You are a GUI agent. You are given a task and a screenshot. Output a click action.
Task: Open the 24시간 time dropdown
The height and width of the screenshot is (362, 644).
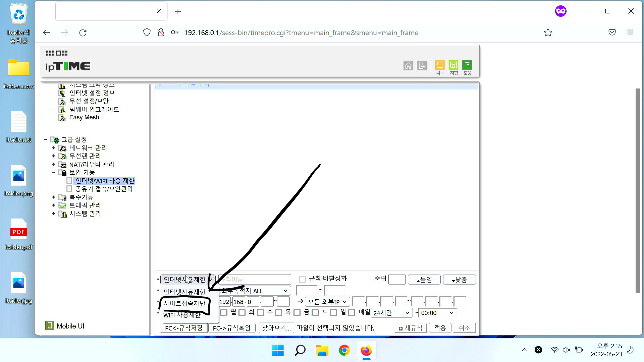click(x=391, y=313)
